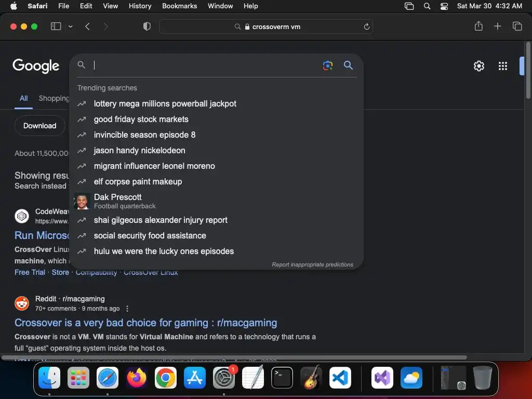Open the Reddit result's three-dot menu
This screenshot has height=399, width=532.
[127, 309]
